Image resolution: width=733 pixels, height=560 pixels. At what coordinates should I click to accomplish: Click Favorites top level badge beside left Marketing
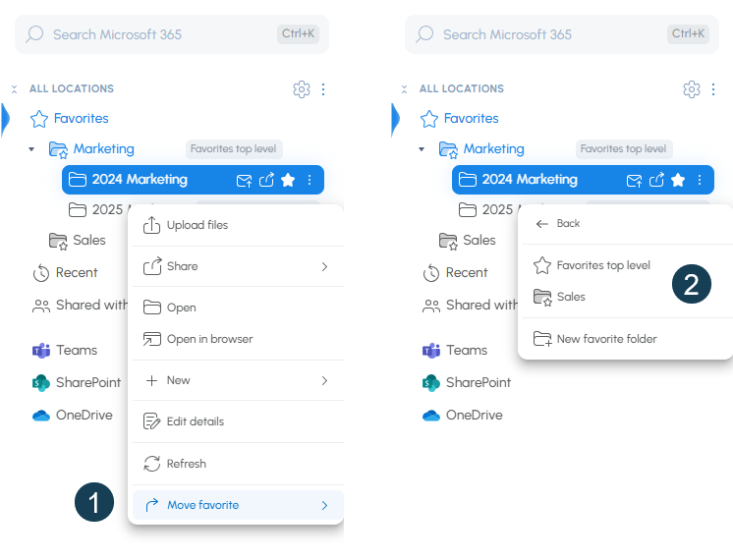234,149
